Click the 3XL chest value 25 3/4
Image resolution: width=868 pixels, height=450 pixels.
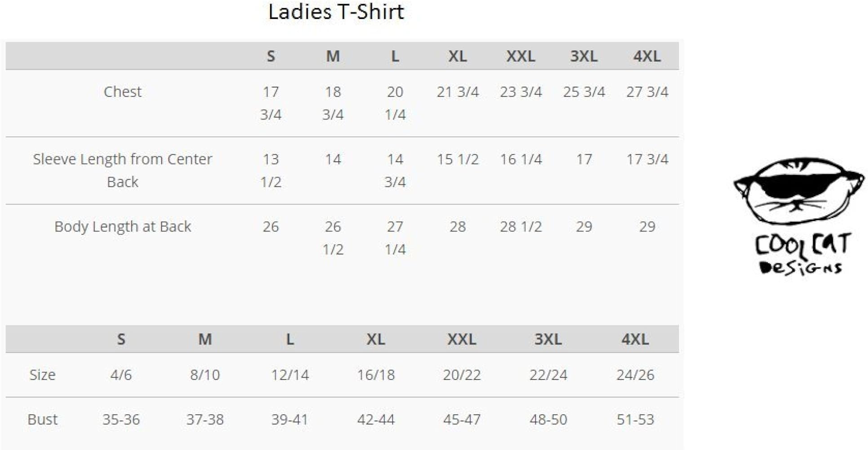(x=584, y=92)
